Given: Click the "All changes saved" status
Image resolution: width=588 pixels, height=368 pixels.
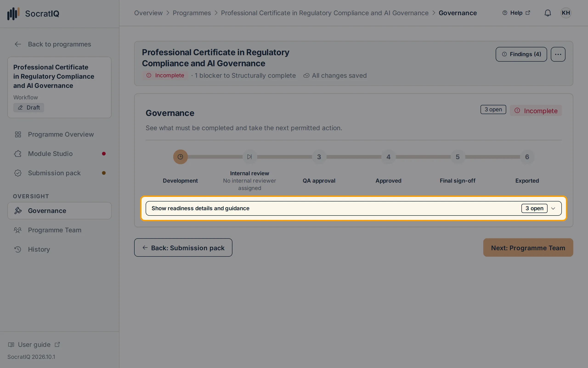Looking at the screenshot, I should point(335,75).
